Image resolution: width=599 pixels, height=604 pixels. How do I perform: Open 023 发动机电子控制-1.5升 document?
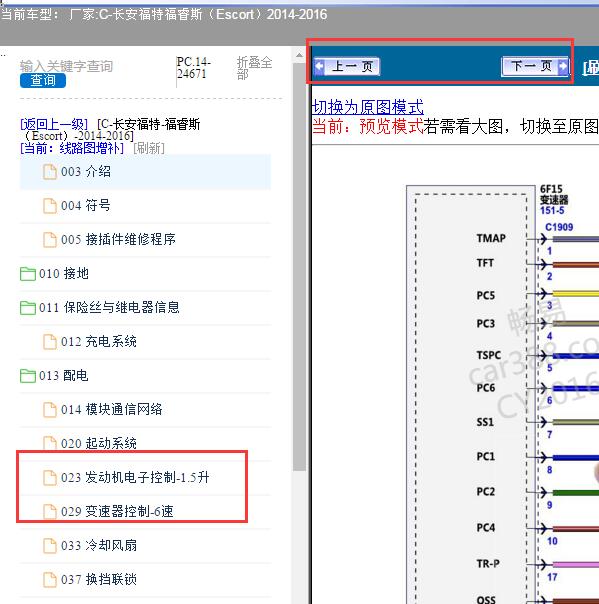(x=145, y=477)
